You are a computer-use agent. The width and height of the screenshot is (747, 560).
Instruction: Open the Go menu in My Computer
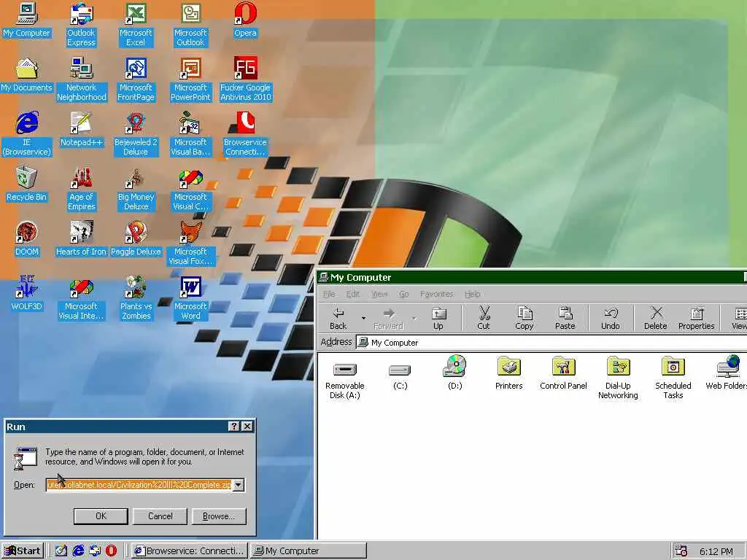coord(404,294)
